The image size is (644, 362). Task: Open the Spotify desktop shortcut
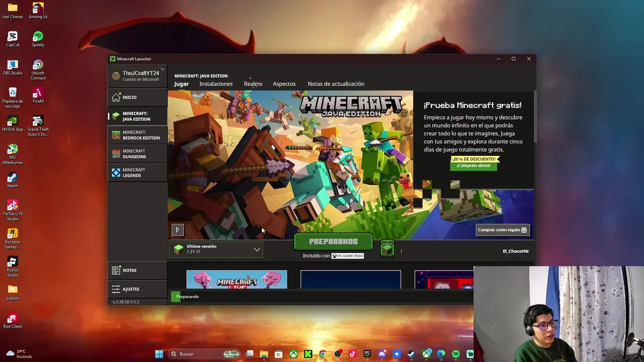[38, 39]
